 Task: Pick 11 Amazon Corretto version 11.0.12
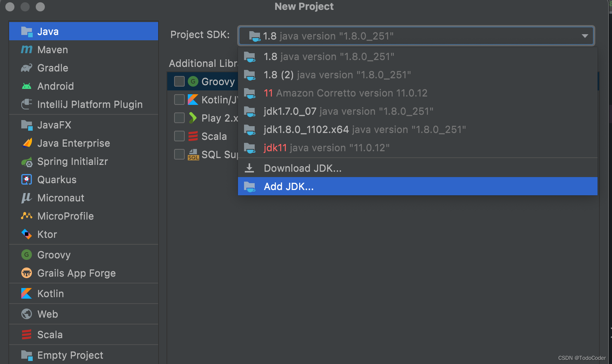417,93
